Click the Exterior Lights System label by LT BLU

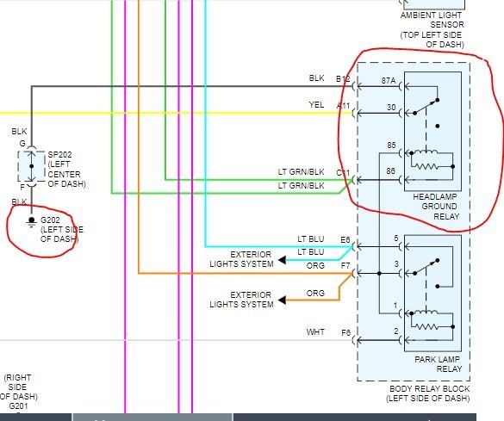tap(241, 259)
